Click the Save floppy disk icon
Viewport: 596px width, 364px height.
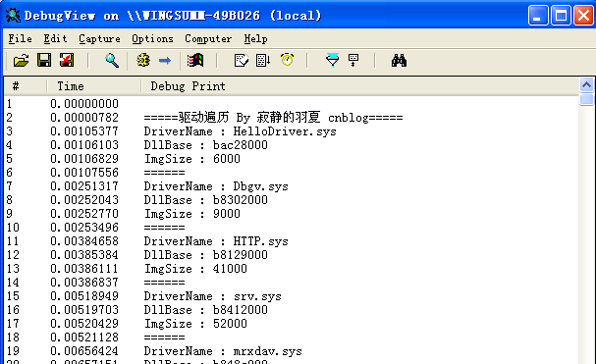(x=44, y=61)
